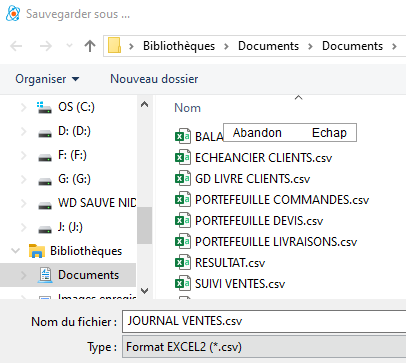This screenshot has height=363, width=406.
Task: Open the Type format combo box
Action: (x=264, y=347)
